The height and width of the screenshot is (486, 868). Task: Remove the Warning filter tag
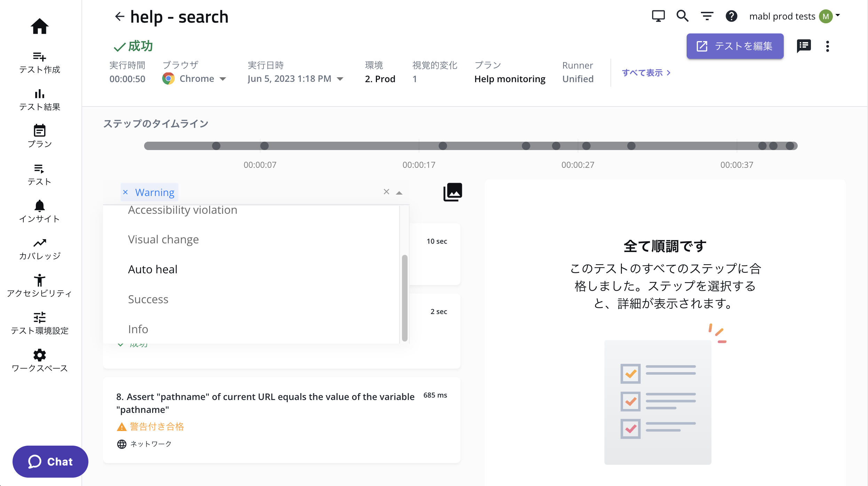[126, 192]
